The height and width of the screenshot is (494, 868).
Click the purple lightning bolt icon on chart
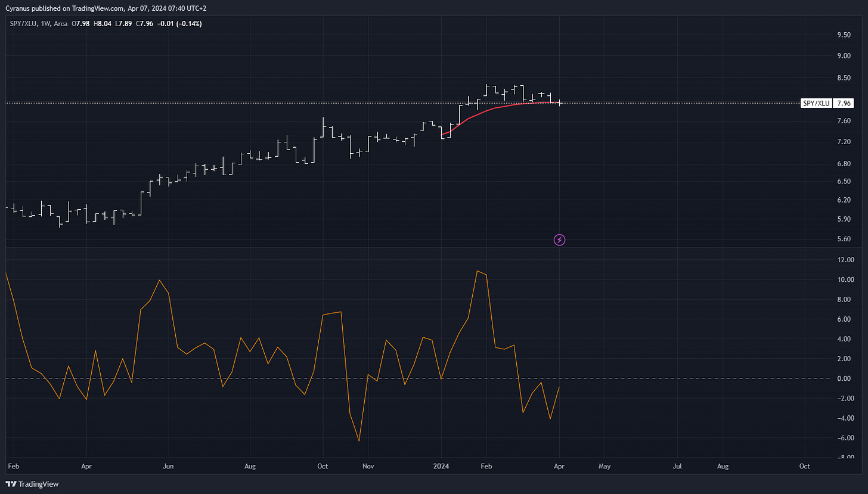[x=559, y=240]
